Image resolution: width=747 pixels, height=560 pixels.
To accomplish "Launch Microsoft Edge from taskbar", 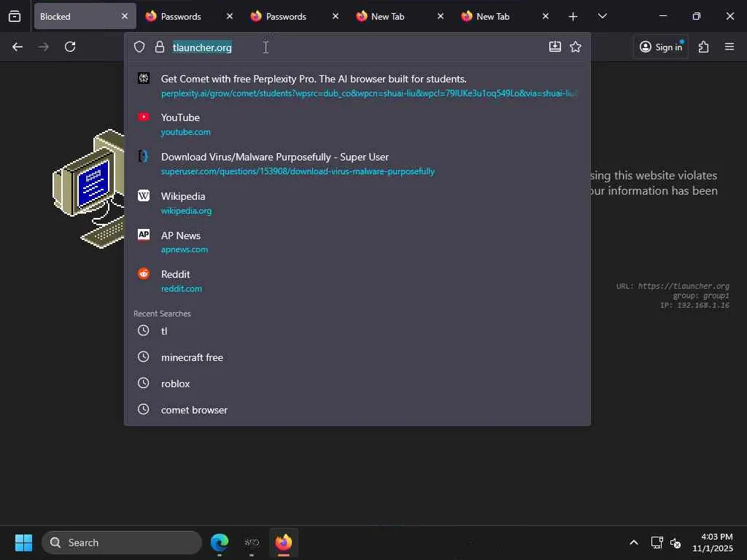I will coord(220,542).
